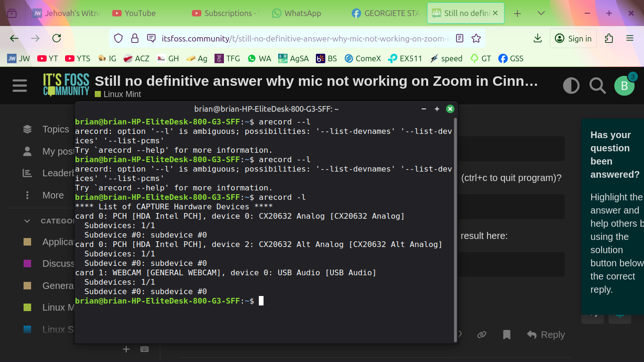Screen dimensions: 644x362
Task: Click the browser reload button
Action: 57,39
